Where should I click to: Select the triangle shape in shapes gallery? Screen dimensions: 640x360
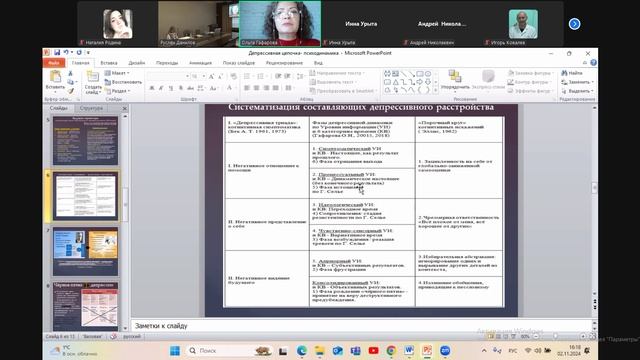pos(395,82)
